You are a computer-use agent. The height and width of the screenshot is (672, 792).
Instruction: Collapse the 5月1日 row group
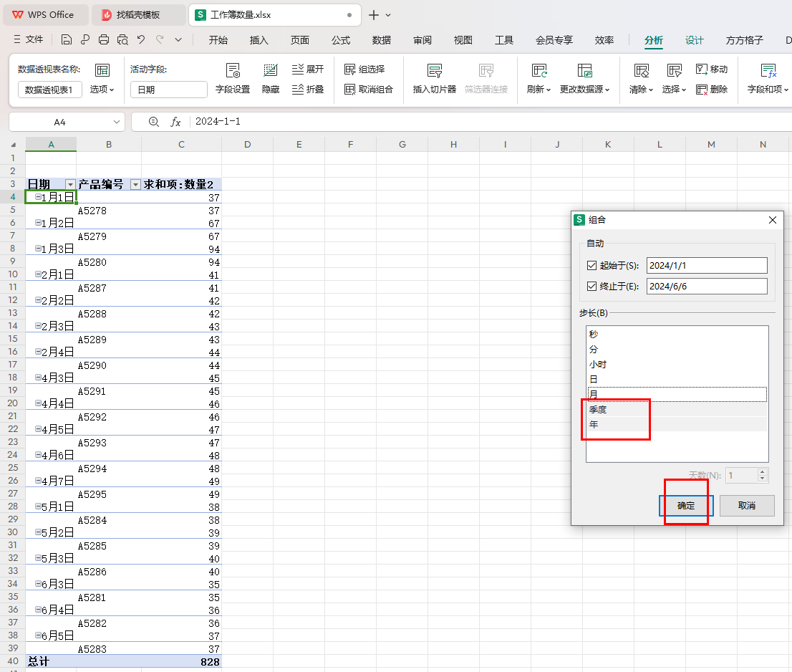38,507
